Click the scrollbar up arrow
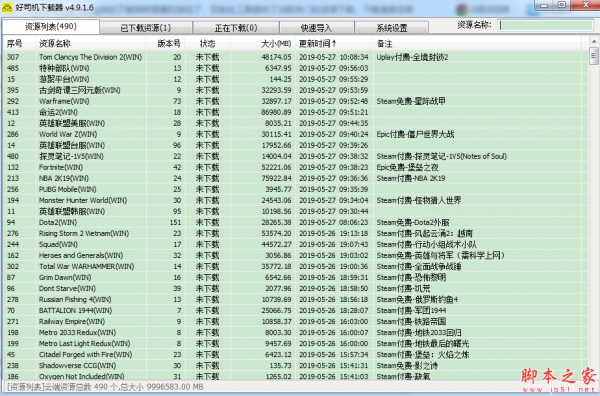This screenshot has width=600, height=396. point(594,42)
